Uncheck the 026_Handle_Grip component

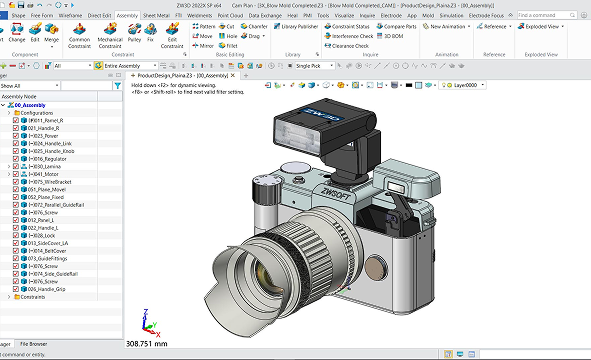point(16,289)
